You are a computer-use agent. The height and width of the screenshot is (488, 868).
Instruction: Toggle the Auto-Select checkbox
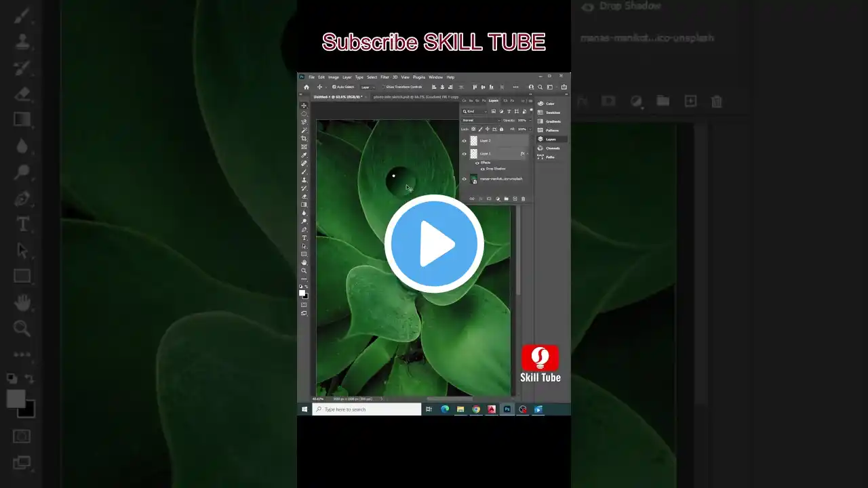tap(334, 87)
